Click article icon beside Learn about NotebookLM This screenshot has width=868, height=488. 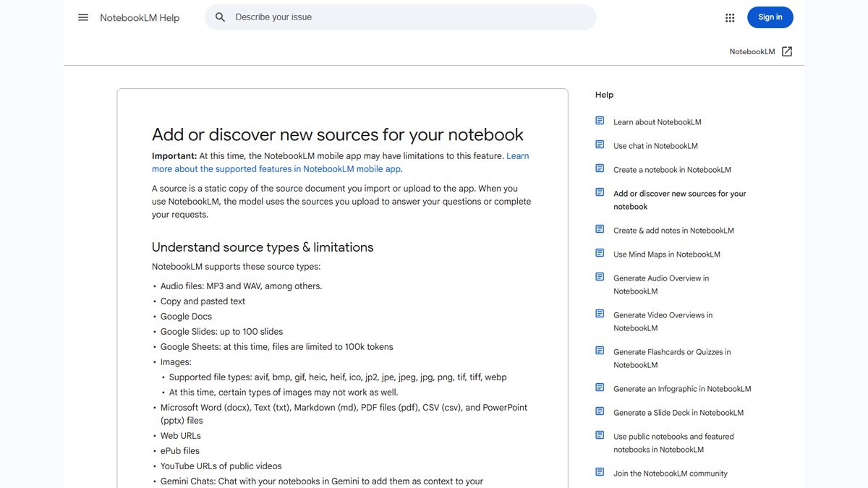pos(600,121)
